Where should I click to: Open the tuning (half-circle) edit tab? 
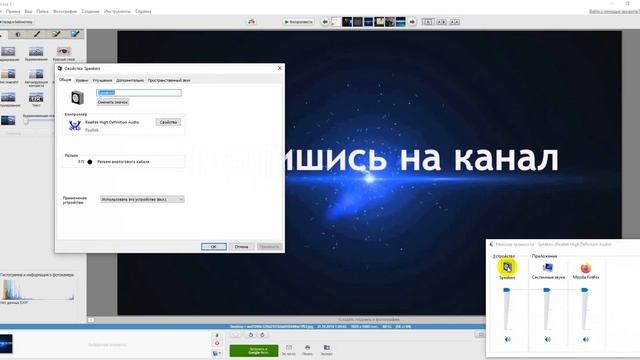pos(18,34)
